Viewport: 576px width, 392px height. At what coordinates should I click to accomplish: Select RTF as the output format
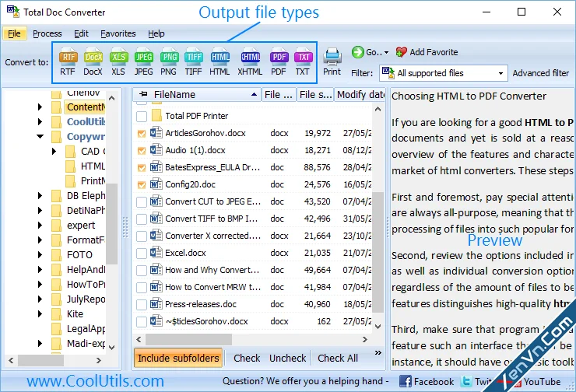click(x=68, y=61)
